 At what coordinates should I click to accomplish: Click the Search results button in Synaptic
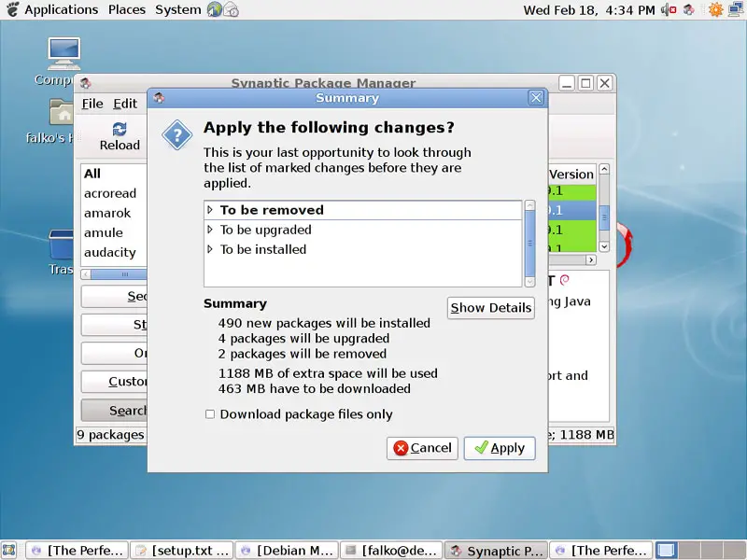[114, 411]
